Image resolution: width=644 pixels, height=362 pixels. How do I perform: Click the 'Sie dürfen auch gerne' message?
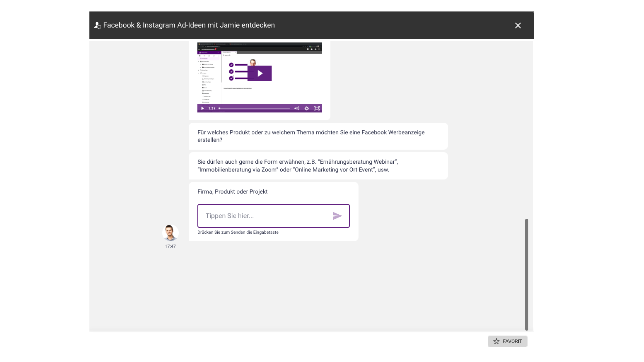(318, 166)
